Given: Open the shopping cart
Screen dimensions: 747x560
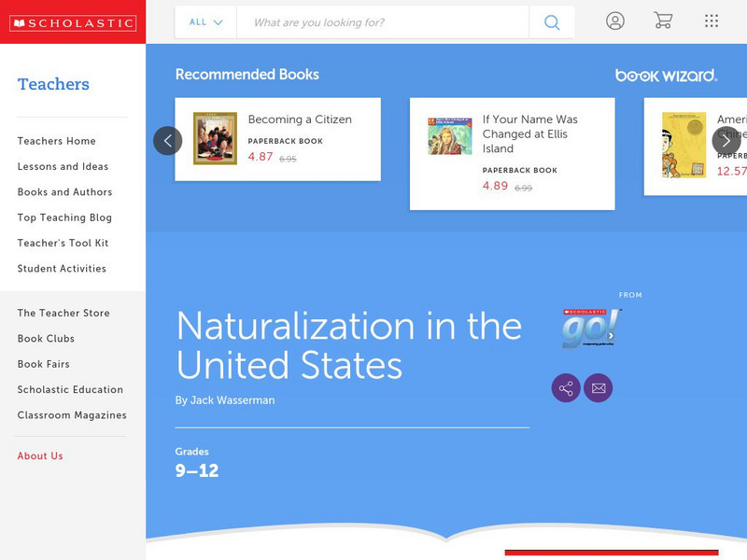Looking at the screenshot, I should 664,21.
